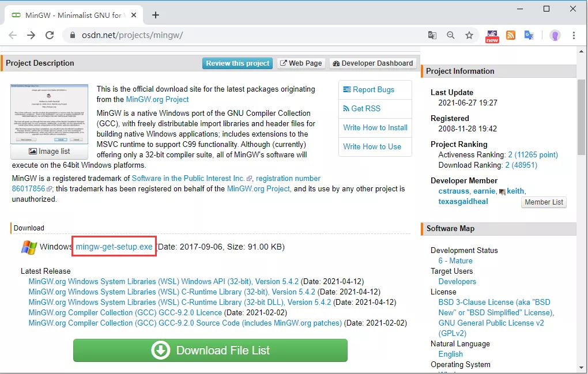Click the Report Bugs link
Screen dimensions: 588x374
[x=368, y=89]
